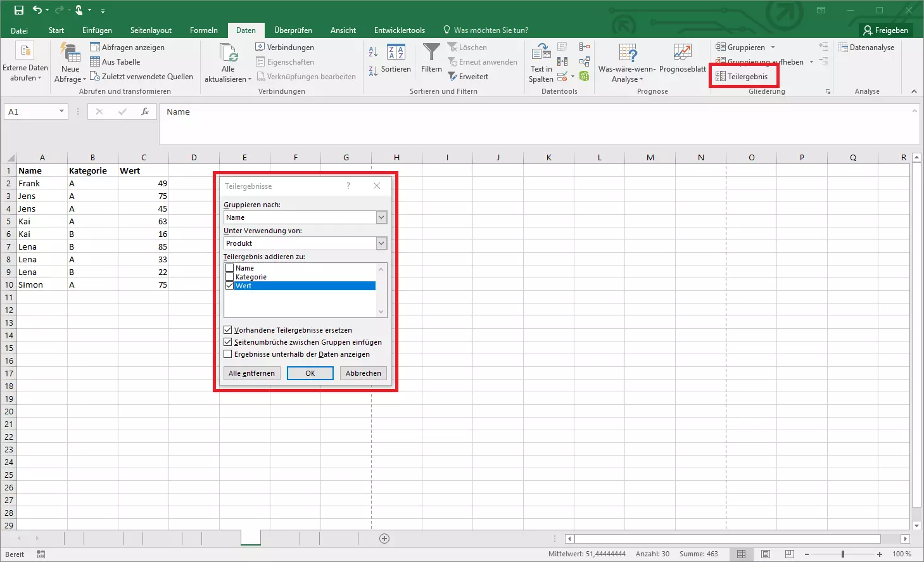This screenshot has height=562, width=924.
Task: Check the Name box in Teilergebnis list
Action: point(229,268)
